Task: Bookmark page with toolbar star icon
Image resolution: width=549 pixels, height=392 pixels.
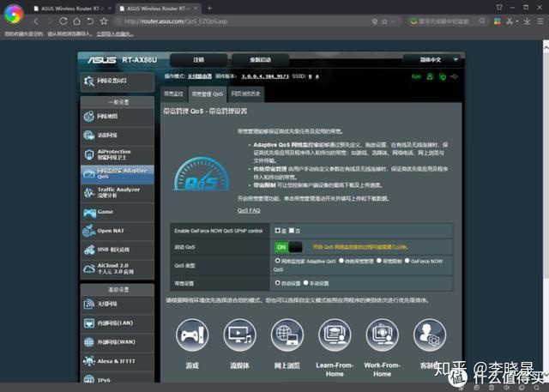Action: (104, 21)
